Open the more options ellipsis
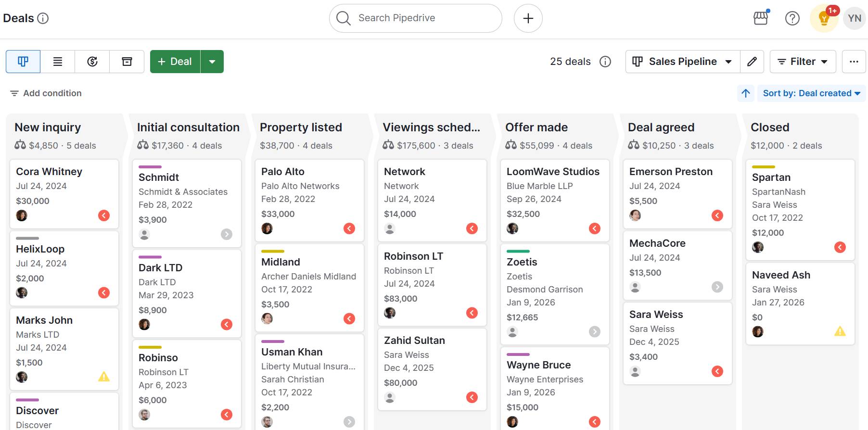Viewport: 868px width, 430px height. [854, 62]
